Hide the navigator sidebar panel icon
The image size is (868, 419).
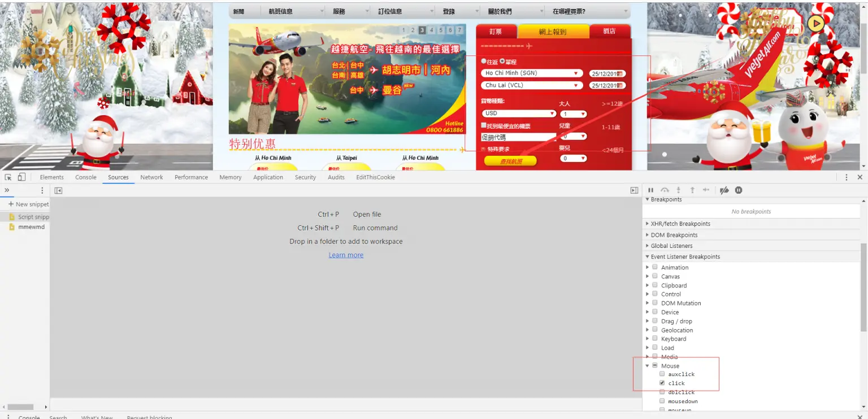[x=58, y=190]
